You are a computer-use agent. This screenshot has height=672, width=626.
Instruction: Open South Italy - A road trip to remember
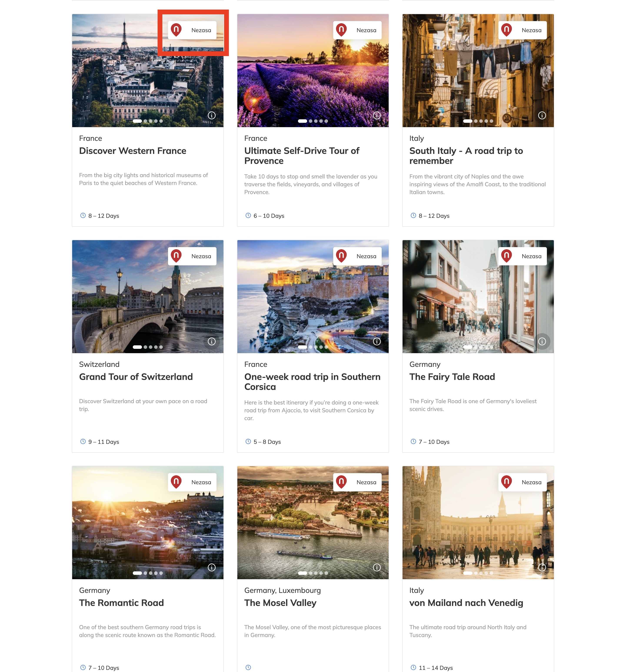pyautogui.click(x=466, y=156)
